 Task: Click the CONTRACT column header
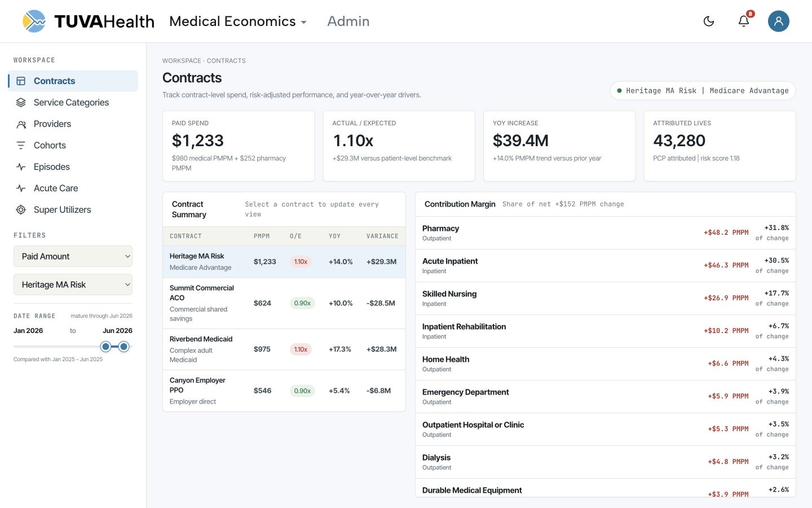186,236
